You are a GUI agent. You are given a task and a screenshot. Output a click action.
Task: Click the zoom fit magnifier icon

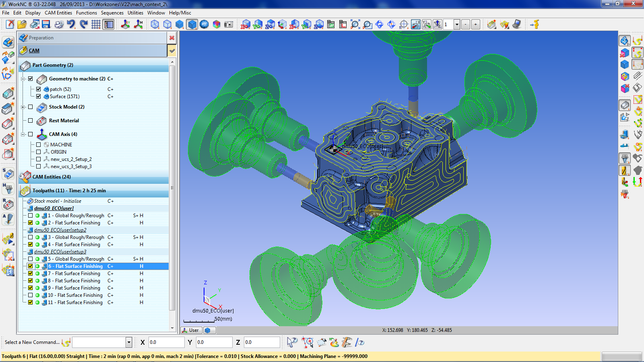coord(355,25)
